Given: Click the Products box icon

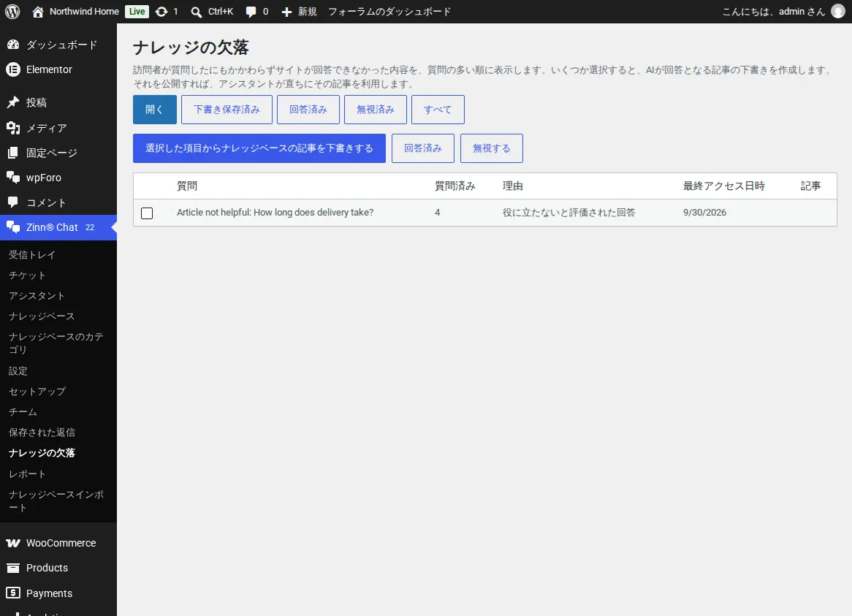Looking at the screenshot, I should 13,568.
